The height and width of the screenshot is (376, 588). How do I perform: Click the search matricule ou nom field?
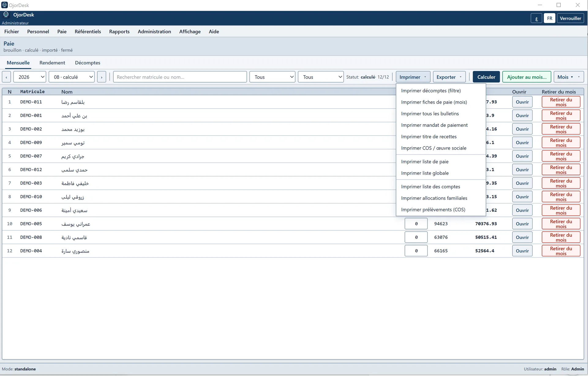pyautogui.click(x=180, y=77)
